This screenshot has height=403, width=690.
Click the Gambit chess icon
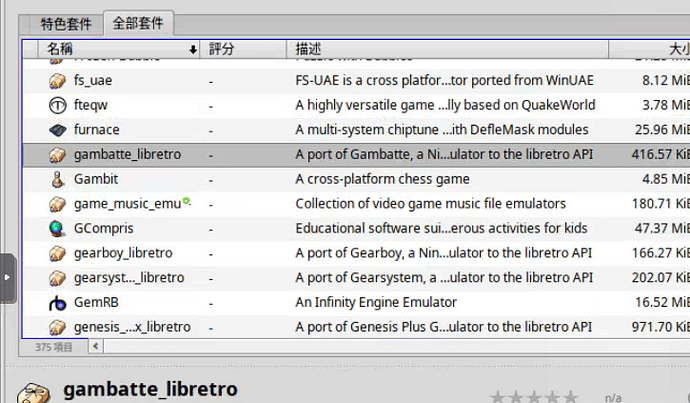[x=57, y=179]
